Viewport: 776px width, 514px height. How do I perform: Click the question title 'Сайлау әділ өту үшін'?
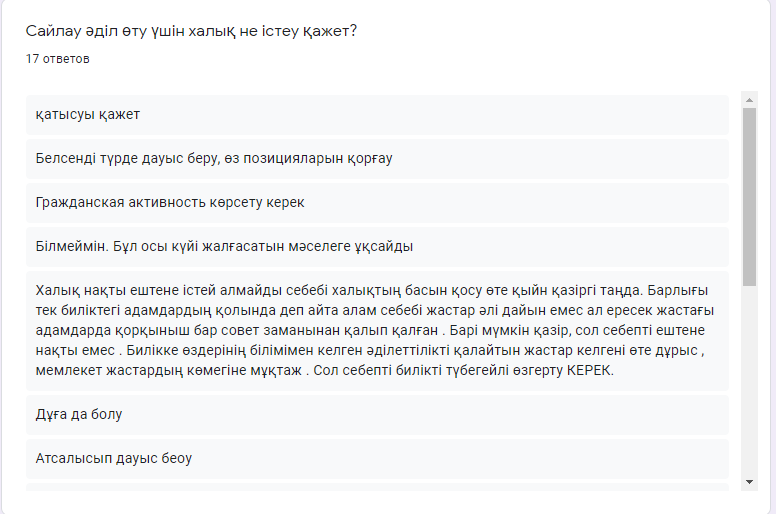click(x=191, y=31)
